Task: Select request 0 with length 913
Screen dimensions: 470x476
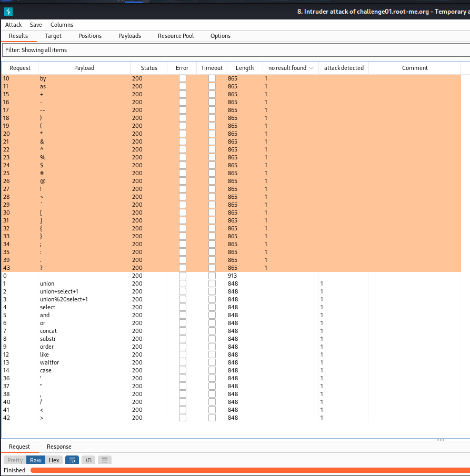Action: pos(231,276)
